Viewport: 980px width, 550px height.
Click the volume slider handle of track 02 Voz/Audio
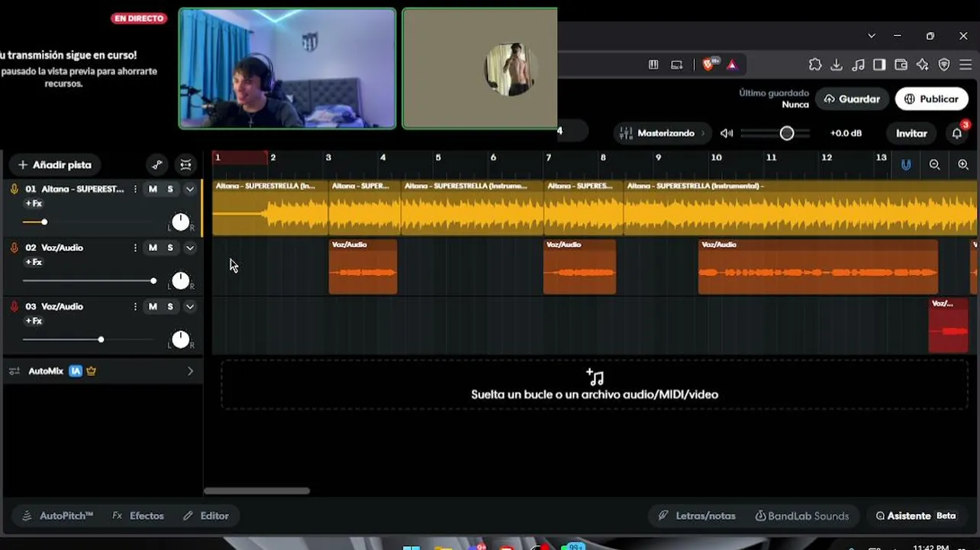(153, 280)
